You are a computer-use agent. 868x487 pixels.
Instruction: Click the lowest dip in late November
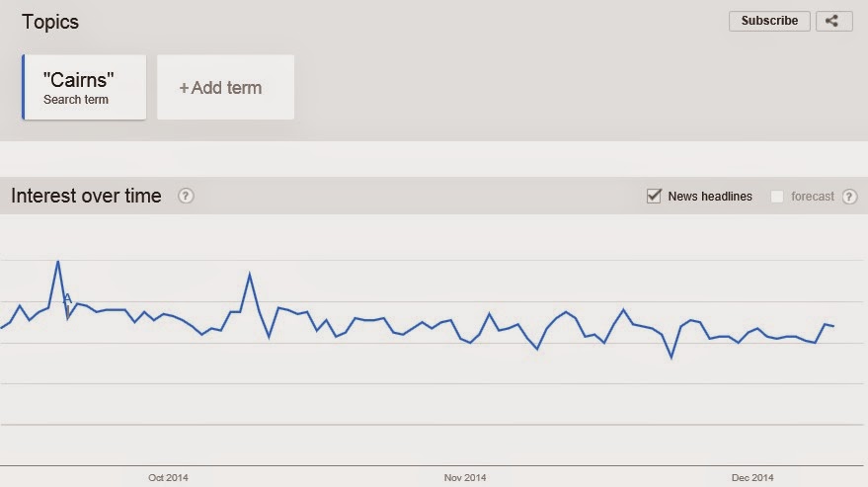pos(671,358)
